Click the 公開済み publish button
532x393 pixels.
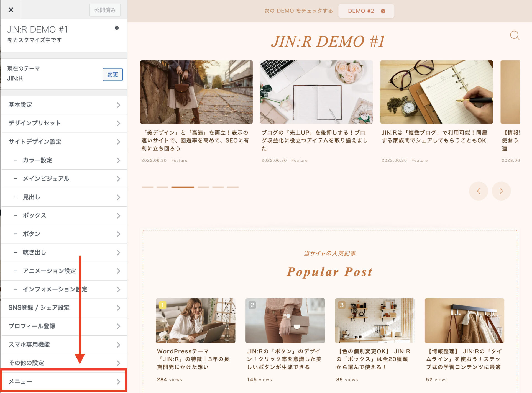pyautogui.click(x=105, y=10)
